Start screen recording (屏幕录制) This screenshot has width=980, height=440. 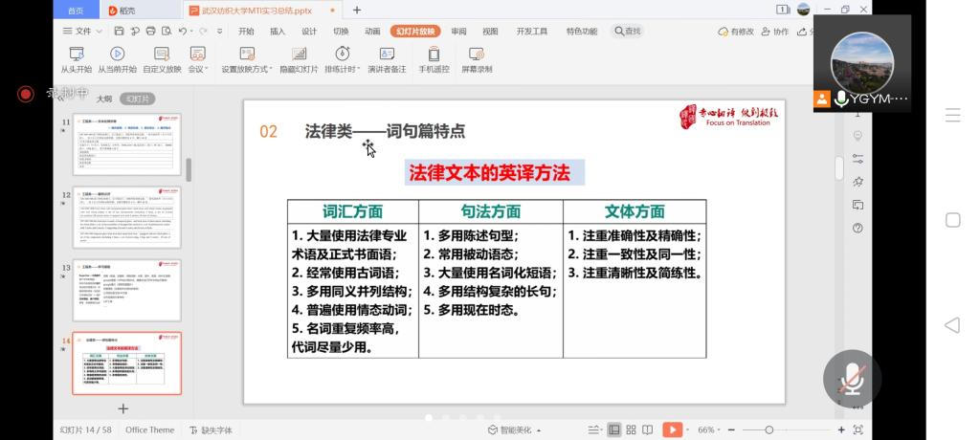(477, 59)
